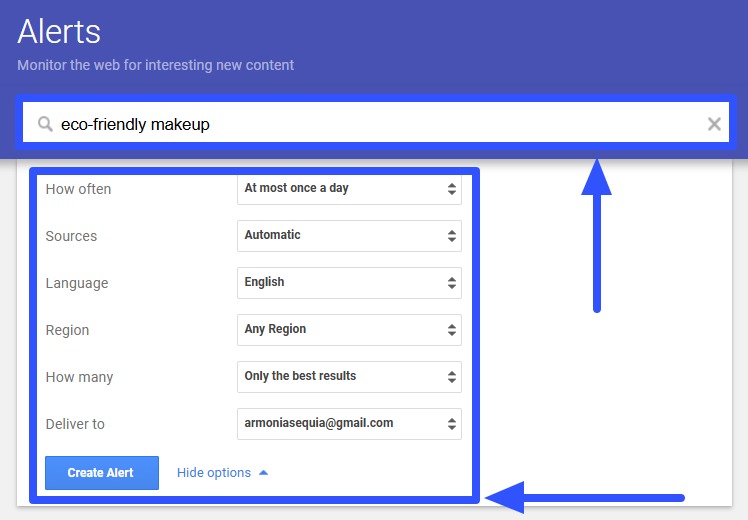Click the stepper arrows on How many
Image resolution: width=748 pixels, height=520 pixels.
pos(451,376)
